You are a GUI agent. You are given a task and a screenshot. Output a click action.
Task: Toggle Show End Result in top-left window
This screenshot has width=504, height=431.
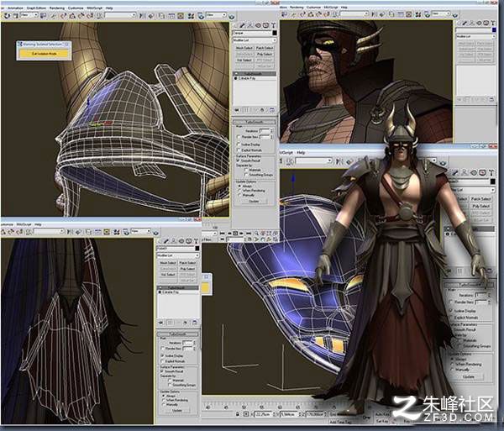pos(246,110)
